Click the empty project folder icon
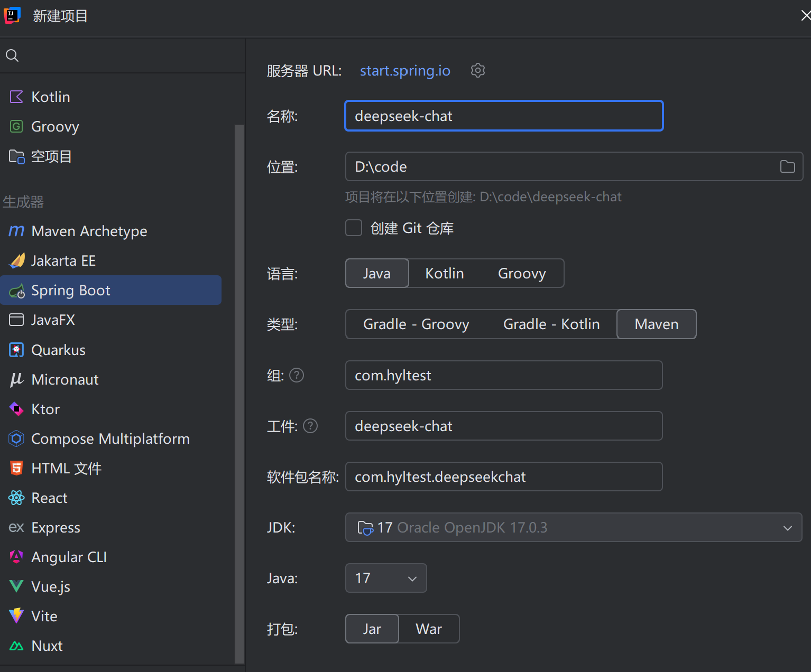 click(16, 156)
